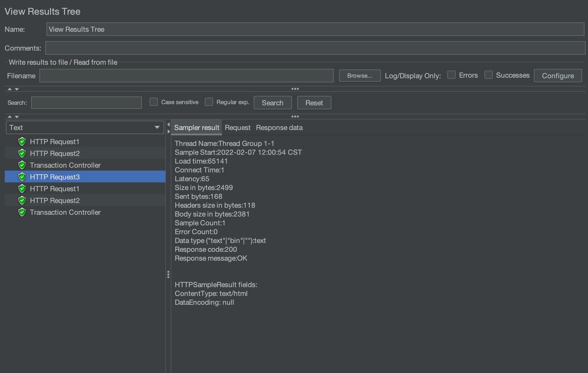Toggle the Regular exp. checkbox
This screenshot has width=588, height=373.
(x=209, y=102)
